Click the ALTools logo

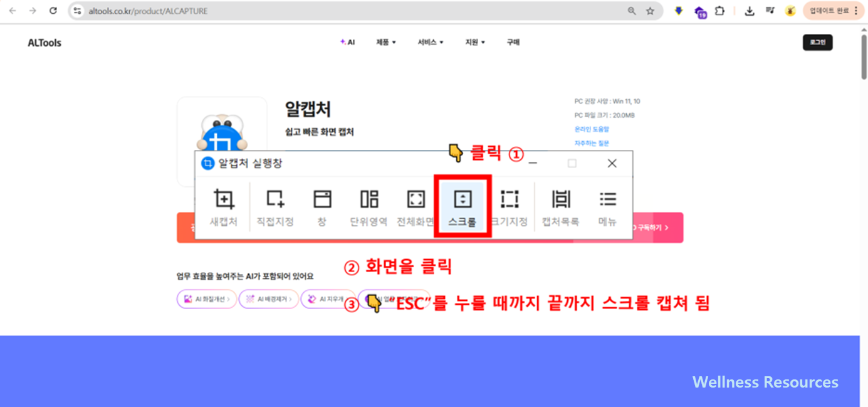[x=44, y=43]
